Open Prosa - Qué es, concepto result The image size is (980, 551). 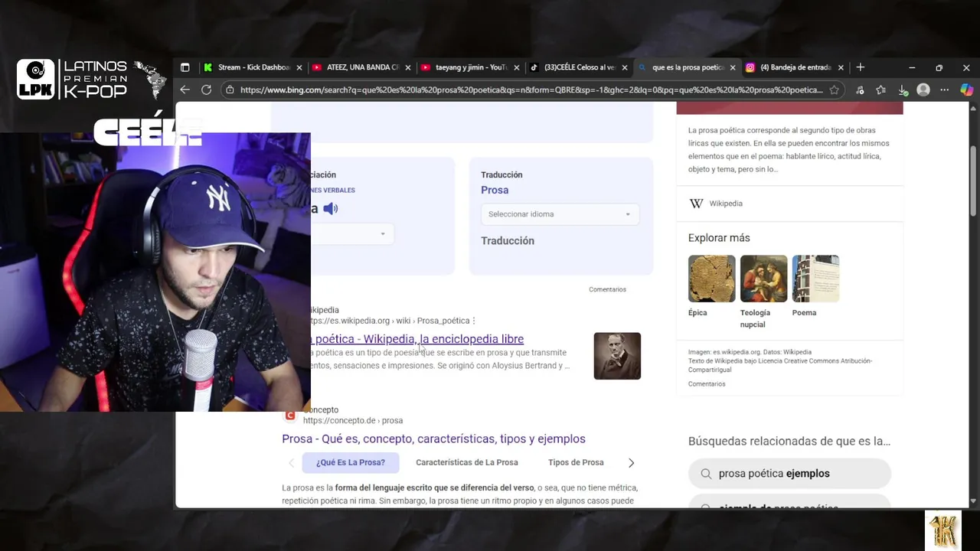[433, 439]
